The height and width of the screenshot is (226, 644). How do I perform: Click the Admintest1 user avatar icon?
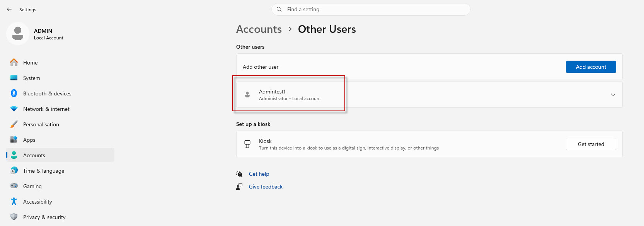point(247,95)
